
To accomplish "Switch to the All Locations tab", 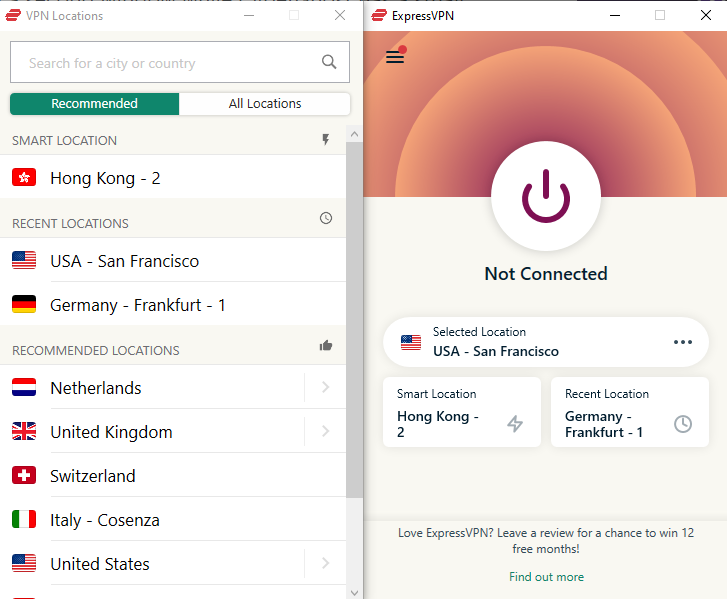I will click(x=265, y=103).
